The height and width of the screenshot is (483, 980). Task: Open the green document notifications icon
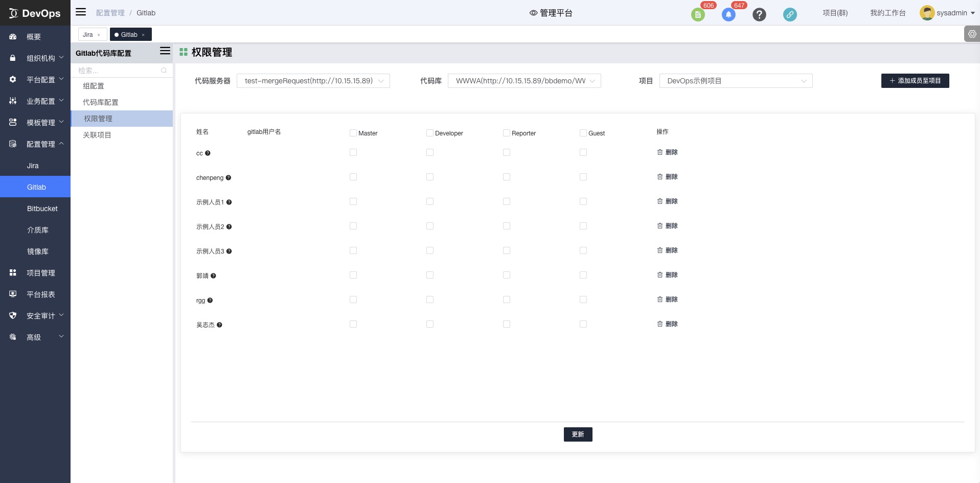coord(698,15)
